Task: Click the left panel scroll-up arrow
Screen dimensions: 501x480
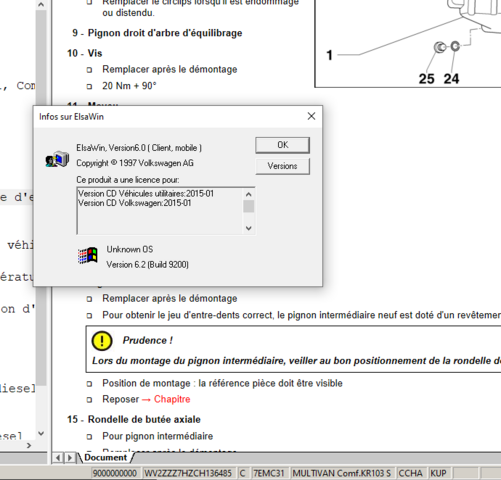Action: 41,5
